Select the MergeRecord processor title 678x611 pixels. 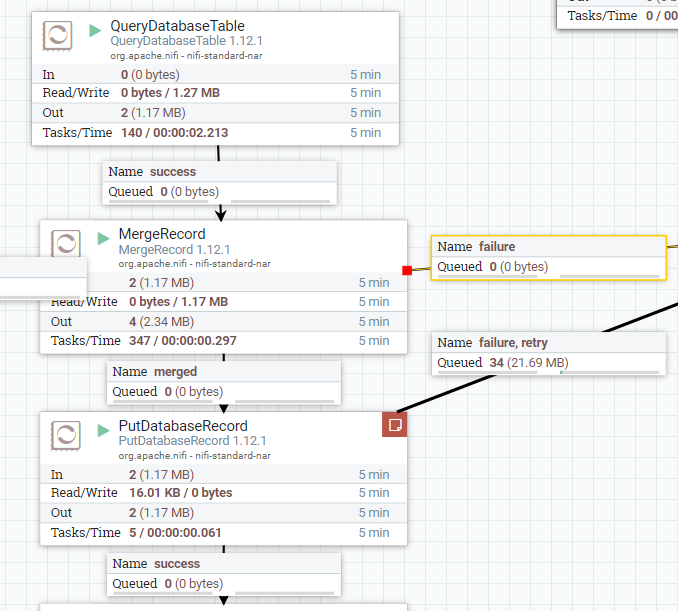click(162, 234)
